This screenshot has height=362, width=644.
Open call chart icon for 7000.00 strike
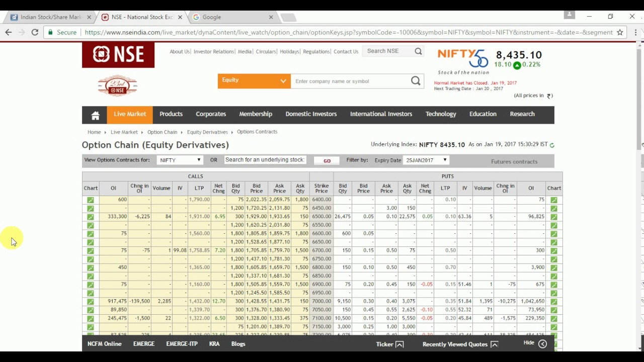pyautogui.click(x=90, y=302)
